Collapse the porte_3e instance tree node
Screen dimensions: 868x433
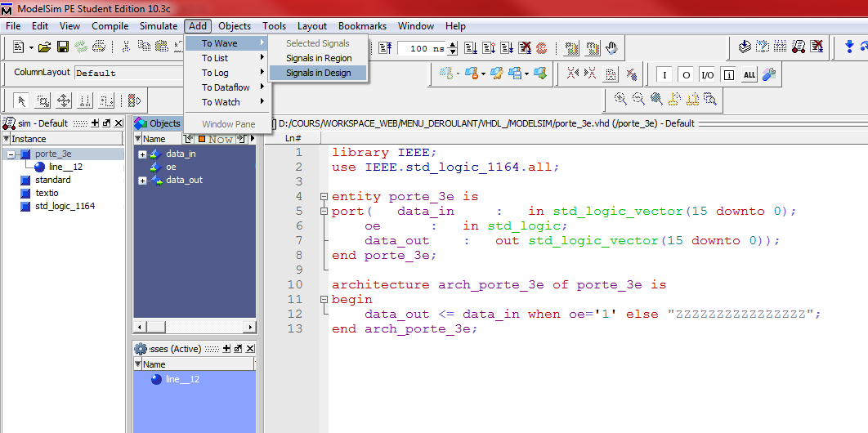[11, 154]
